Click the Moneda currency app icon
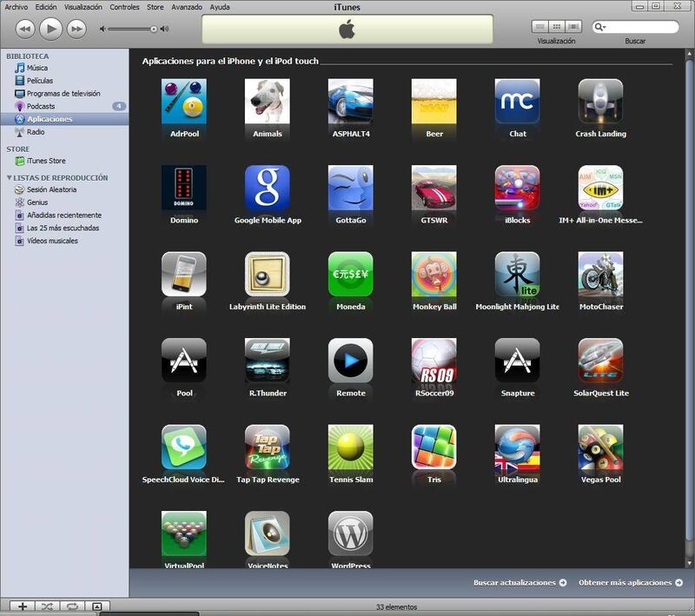 click(x=351, y=275)
